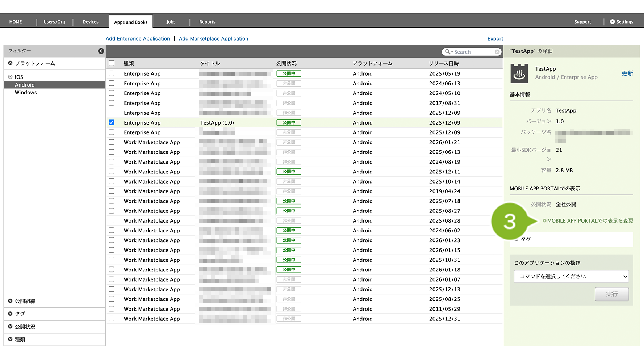Select Windows in platform filter
The height and width of the screenshot is (362, 644).
tap(26, 93)
